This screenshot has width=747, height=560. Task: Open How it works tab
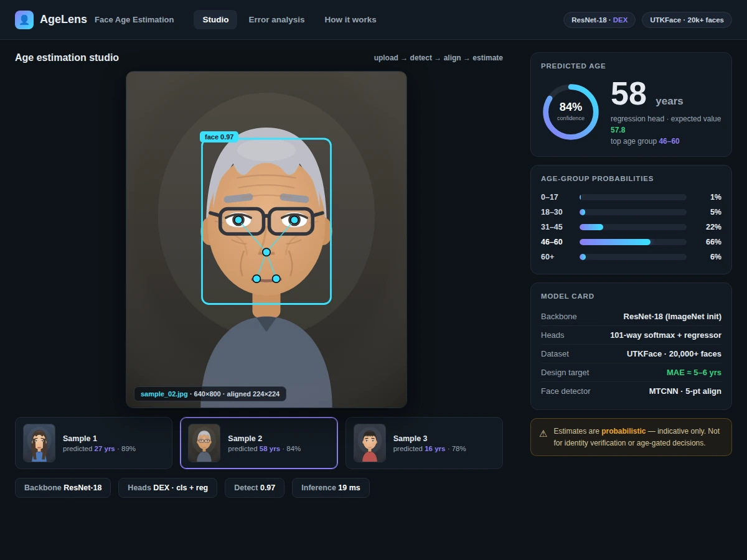pyautogui.click(x=350, y=20)
